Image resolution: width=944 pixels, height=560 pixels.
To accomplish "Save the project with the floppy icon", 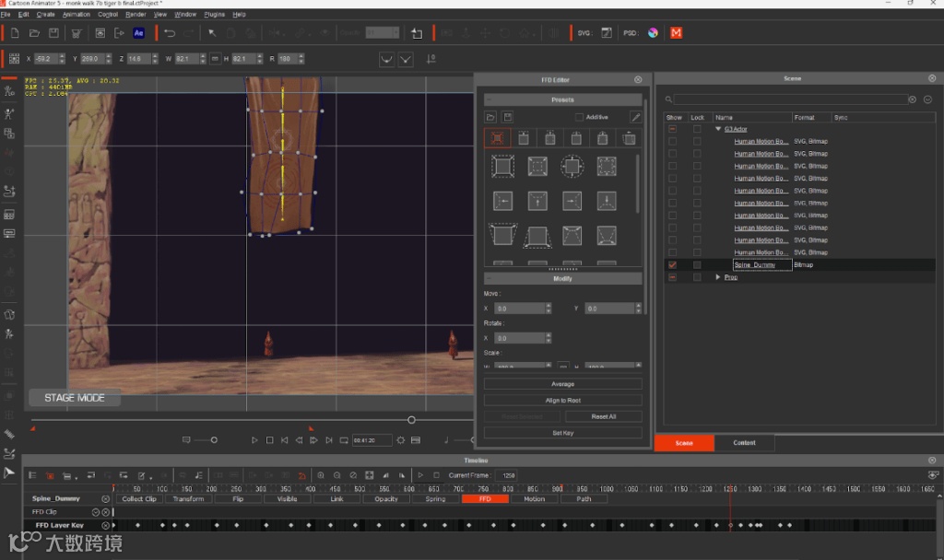I will (53, 33).
